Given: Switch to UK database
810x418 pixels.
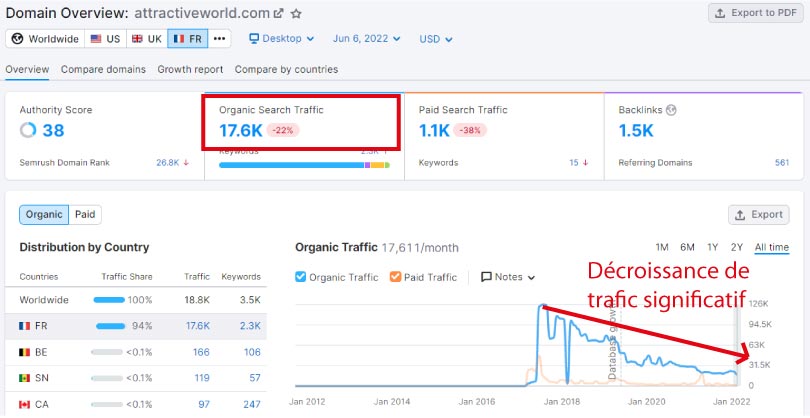Looking at the screenshot, I should 147,39.
